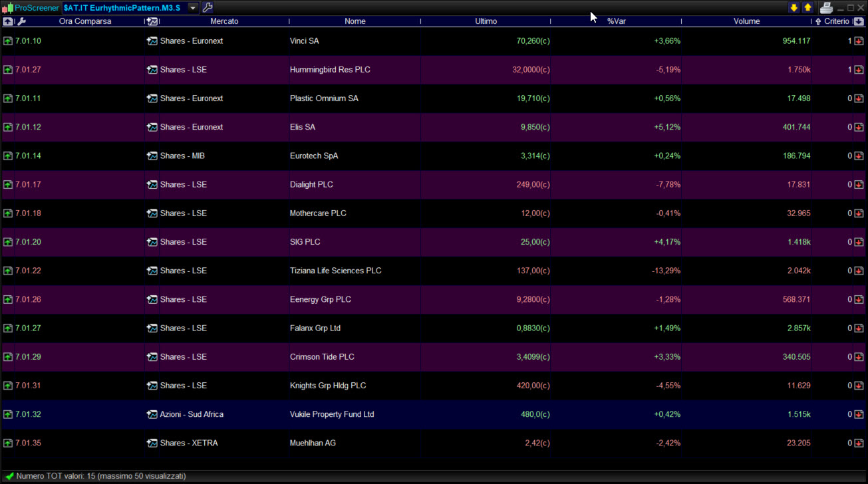Screen dimensions: 868x484
Task: Click the +5,12% variation value
Action: 667,127
